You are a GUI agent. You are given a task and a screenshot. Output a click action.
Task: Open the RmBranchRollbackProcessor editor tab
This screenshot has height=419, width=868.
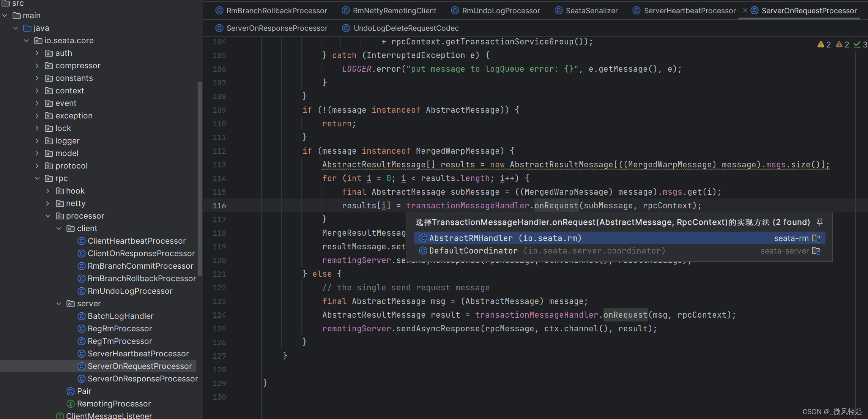[x=271, y=11]
